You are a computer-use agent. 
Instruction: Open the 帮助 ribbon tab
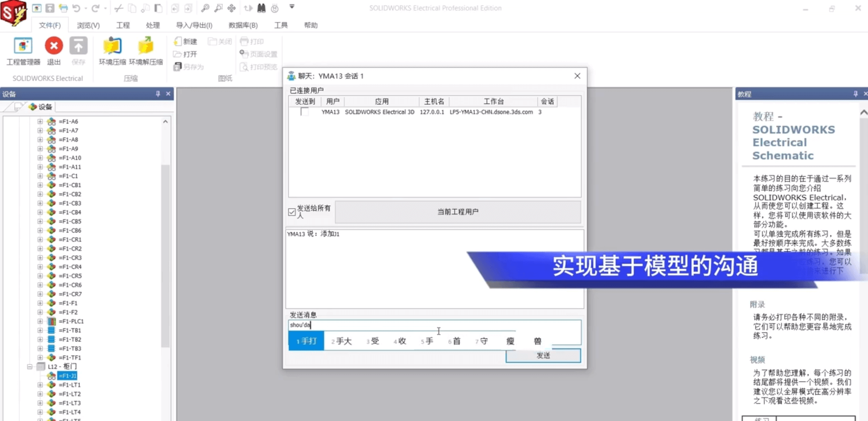click(x=311, y=25)
